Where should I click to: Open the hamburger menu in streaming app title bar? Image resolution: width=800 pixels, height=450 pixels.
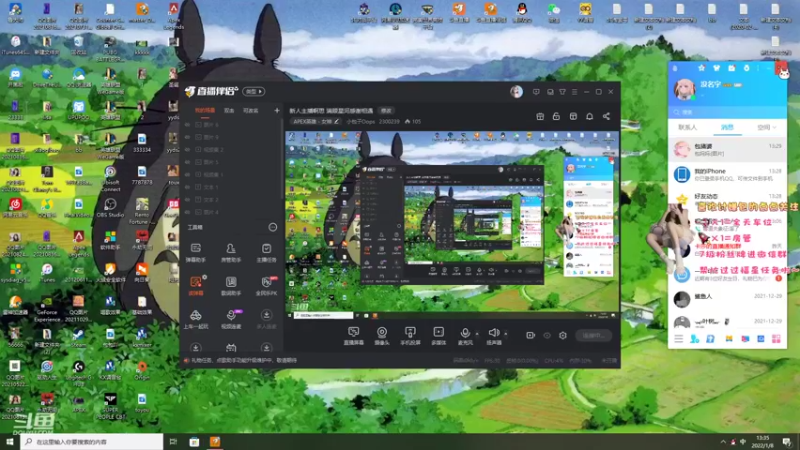(x=574, y=92)
